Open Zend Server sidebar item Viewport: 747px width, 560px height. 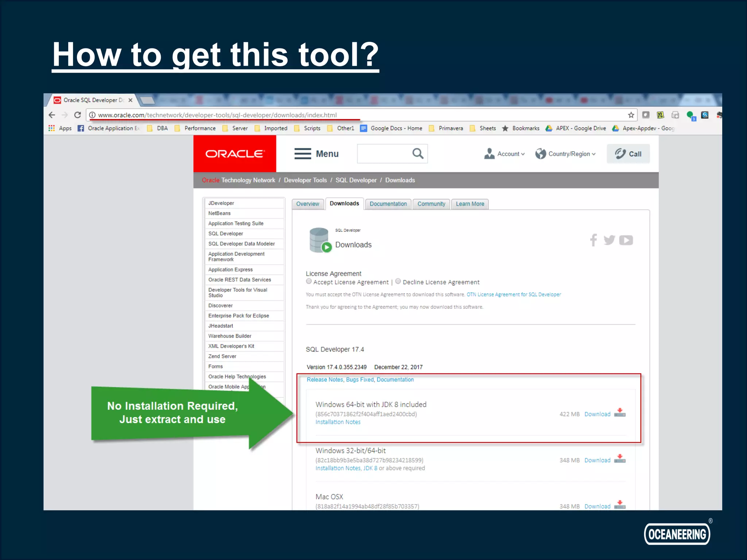tap(244, 356)
